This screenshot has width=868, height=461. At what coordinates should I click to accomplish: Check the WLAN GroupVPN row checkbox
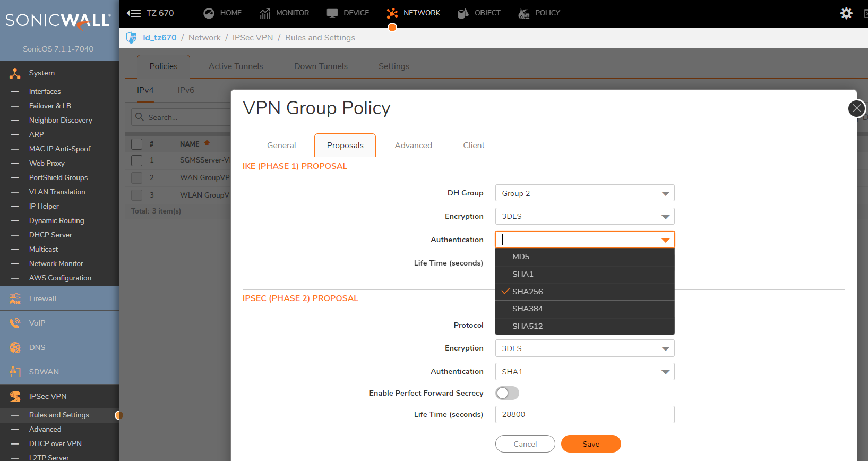pyautogui.click(x=137, y=195)
